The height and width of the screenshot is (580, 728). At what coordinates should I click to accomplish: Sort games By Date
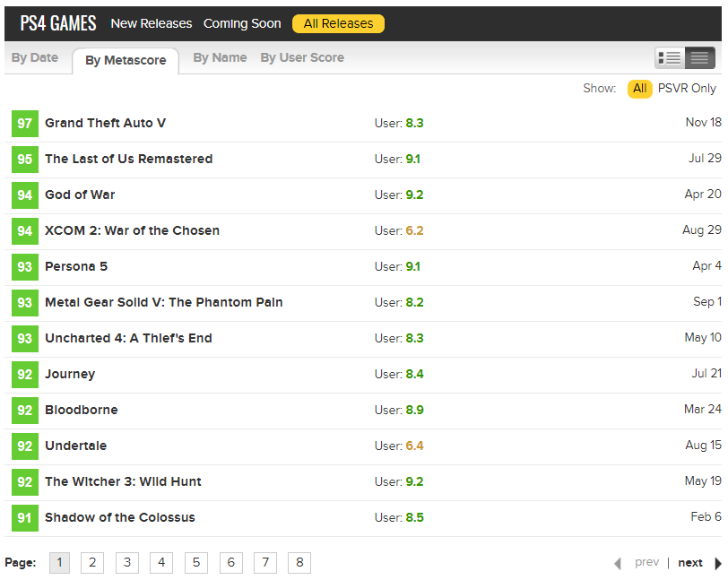tap(35, 57)
